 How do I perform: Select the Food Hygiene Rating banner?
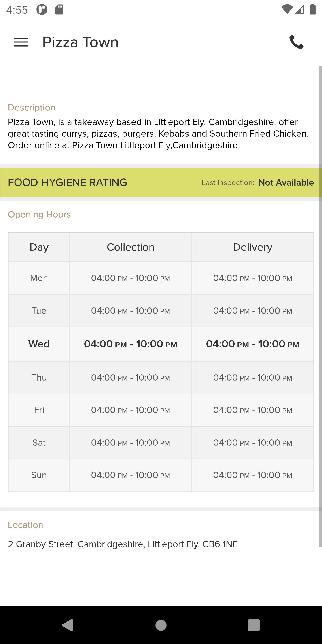pyautogui.click(x=161, y=182)
